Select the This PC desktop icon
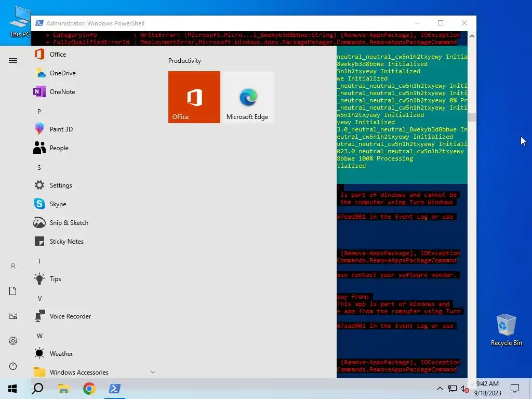This screenshot has width=532, height=399. click(x=19, y=22)
